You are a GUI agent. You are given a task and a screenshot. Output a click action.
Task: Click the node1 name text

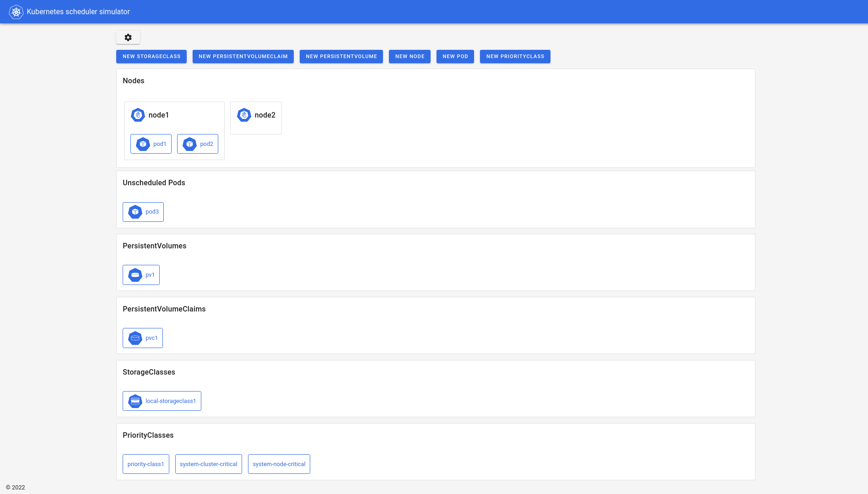(x=159, y=115)
